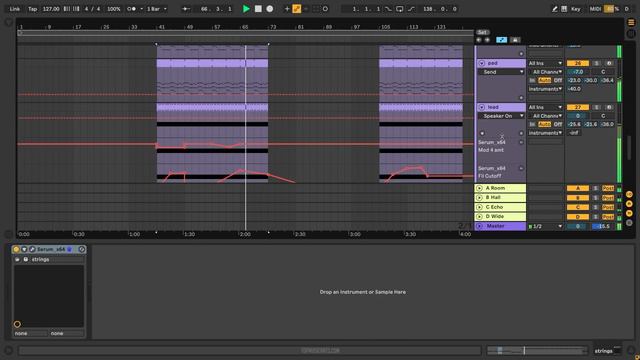The image size is (640, 360).
Task: Click the Tap tempo button
Action: pos(32,9)
